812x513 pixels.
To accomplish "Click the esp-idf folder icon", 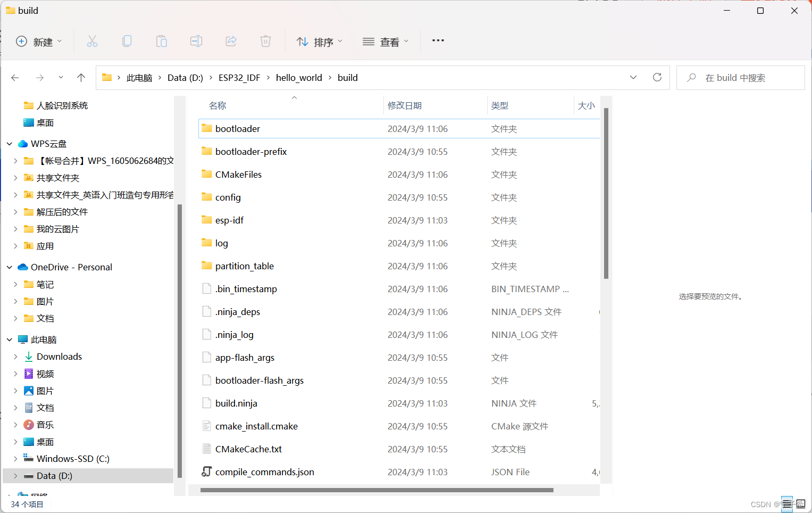I will (207, 220).
